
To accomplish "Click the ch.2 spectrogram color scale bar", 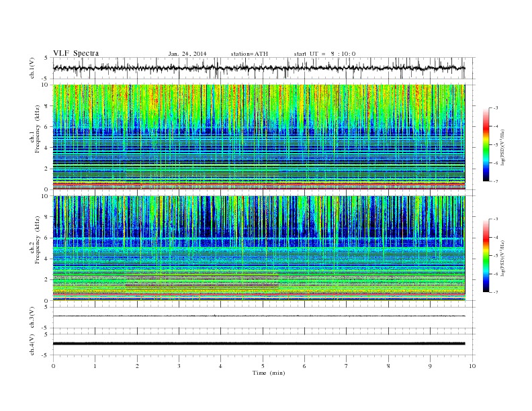I will point(486,255).
